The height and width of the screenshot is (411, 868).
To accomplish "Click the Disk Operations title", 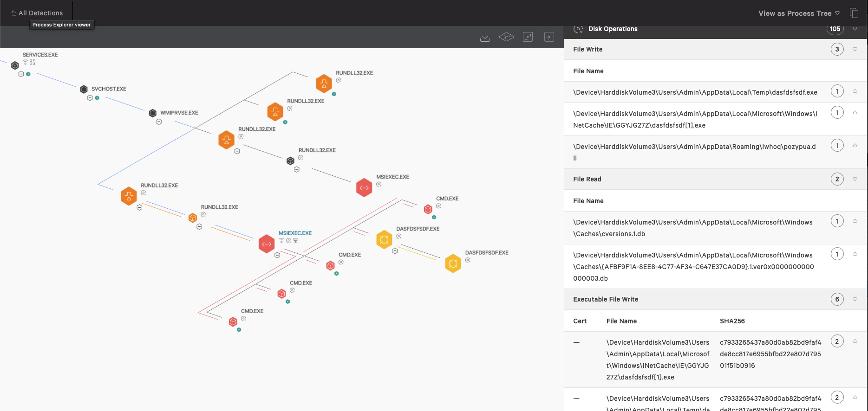I will [x=613, y=29].
